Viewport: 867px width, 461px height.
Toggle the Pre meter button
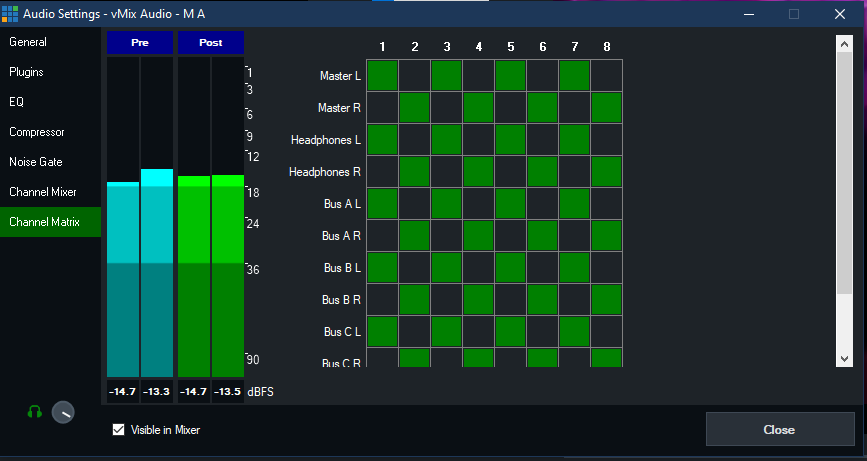140,43
